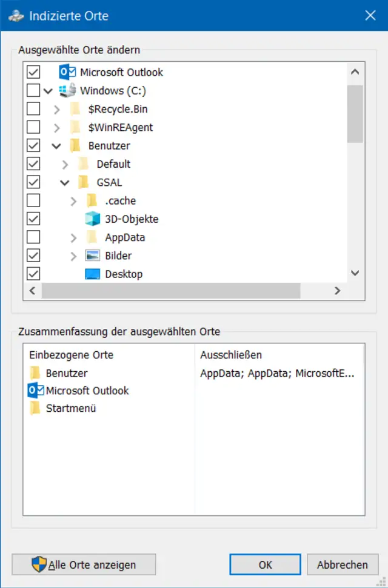Click the Benutzer folder icon in summary
This screenshot has width=388, height=588.
pyautogui.click(x=35, y=373)
